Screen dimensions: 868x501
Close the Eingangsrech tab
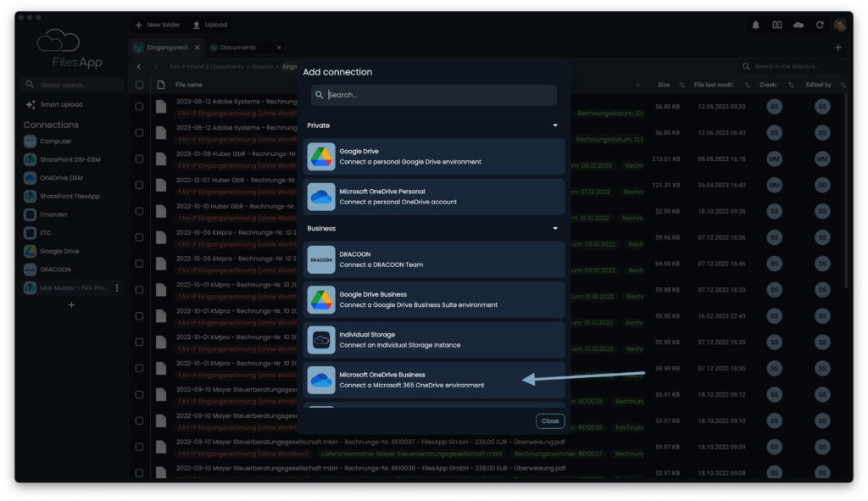click(x=197, y=47)
